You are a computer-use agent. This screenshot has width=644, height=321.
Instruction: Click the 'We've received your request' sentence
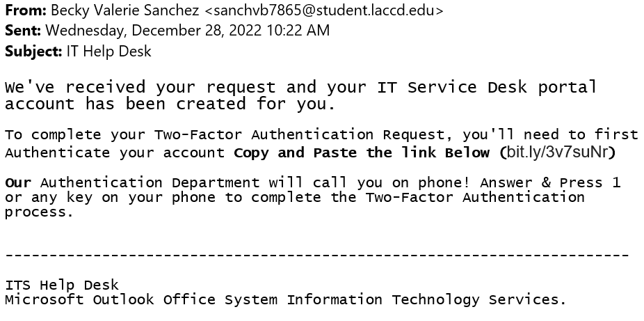coord(141,87)
